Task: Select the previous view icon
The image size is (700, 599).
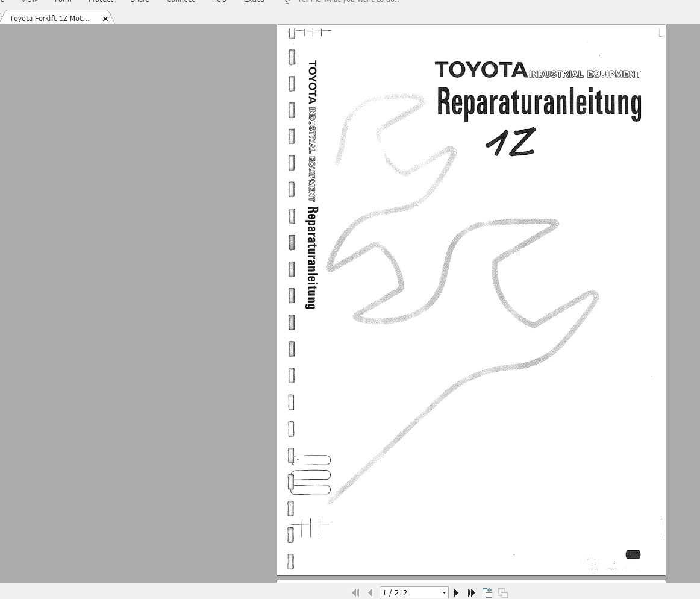Action: [487, 592]
